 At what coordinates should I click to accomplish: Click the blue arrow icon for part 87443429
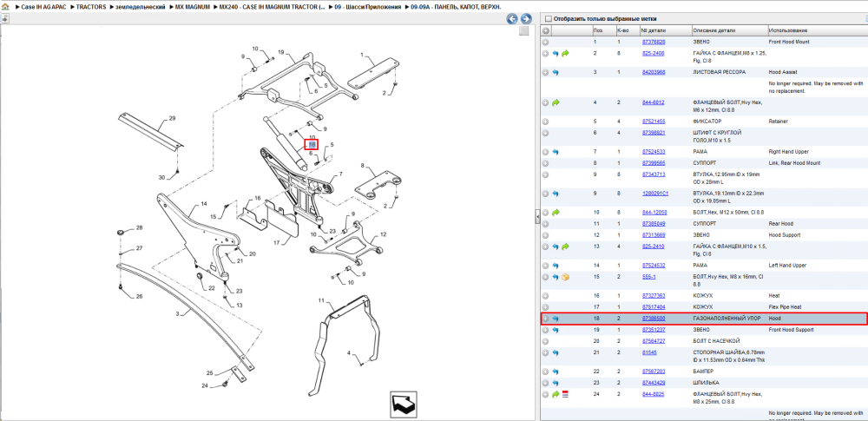tap(556, 383)
